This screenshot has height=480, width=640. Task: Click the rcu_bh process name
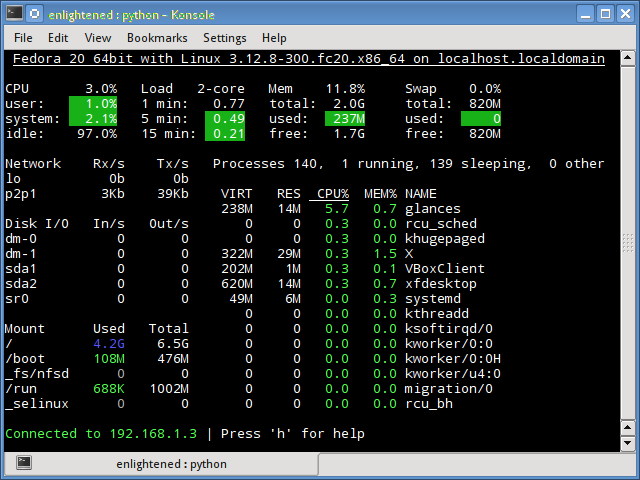coord(429,404)
